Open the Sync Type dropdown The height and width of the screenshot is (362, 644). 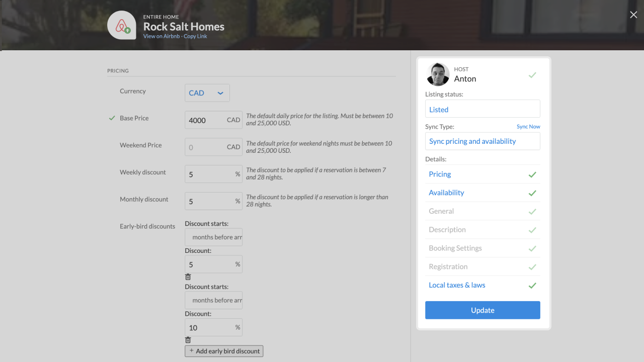point(482,141)
